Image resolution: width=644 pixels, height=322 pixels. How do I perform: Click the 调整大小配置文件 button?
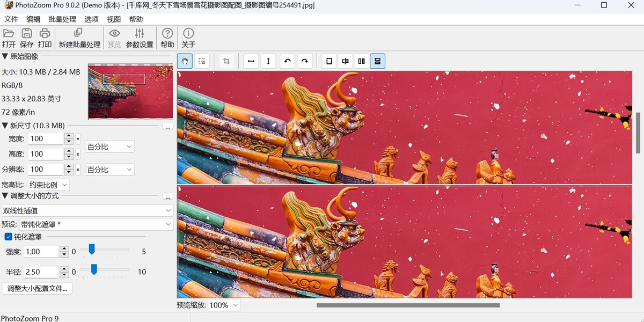coord(36,288)
